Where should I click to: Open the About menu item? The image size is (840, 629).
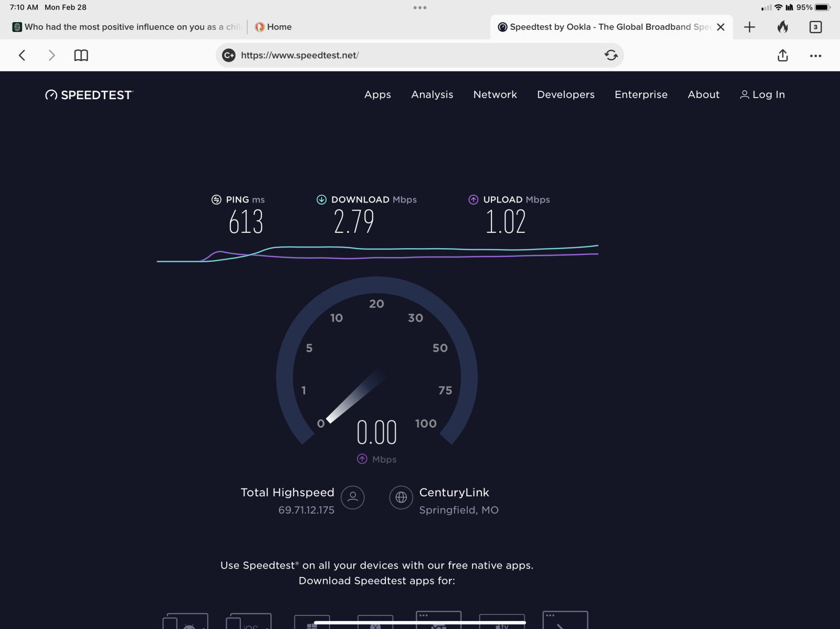(x=703, y=94)
